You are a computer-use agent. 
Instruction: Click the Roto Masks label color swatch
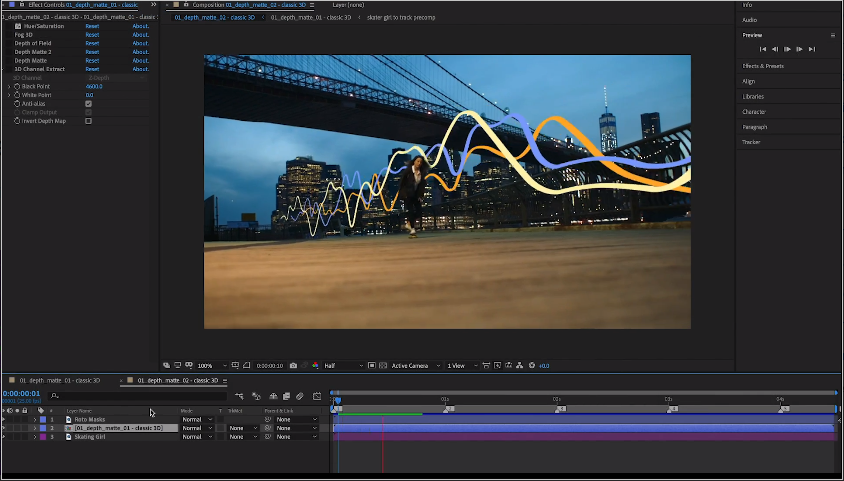(43, 420)
